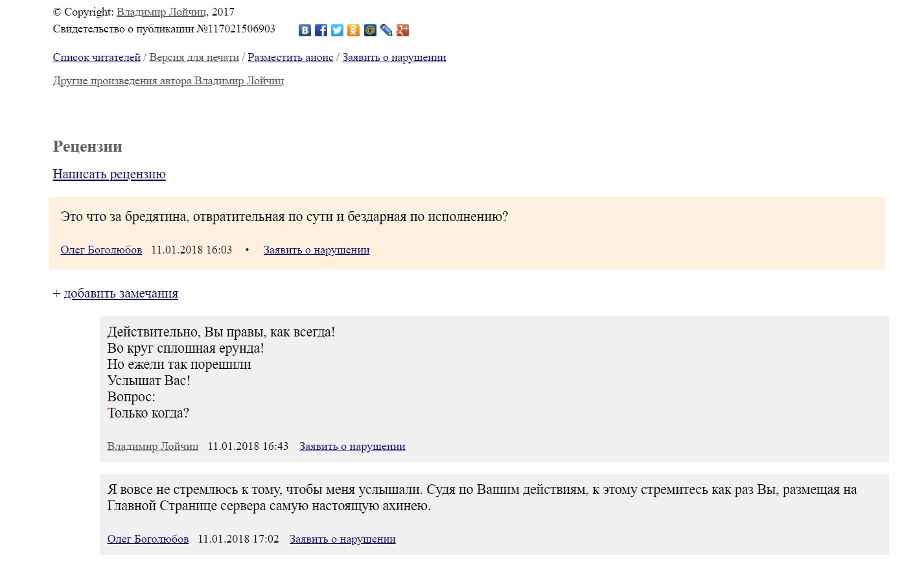Share via the Google Plus icon
The width and height of the screenshot is (924, 564).
tap(402, 30)
